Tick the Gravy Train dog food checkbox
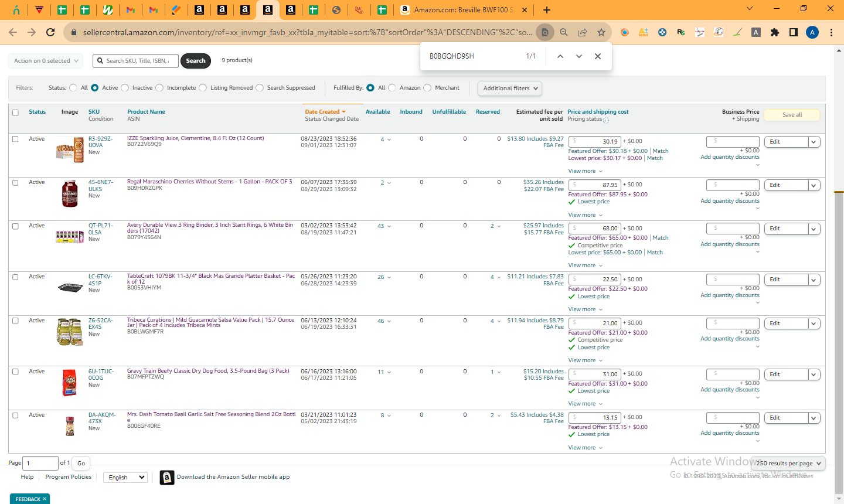Viewport: 844px width, 504px height. [15, 372]
